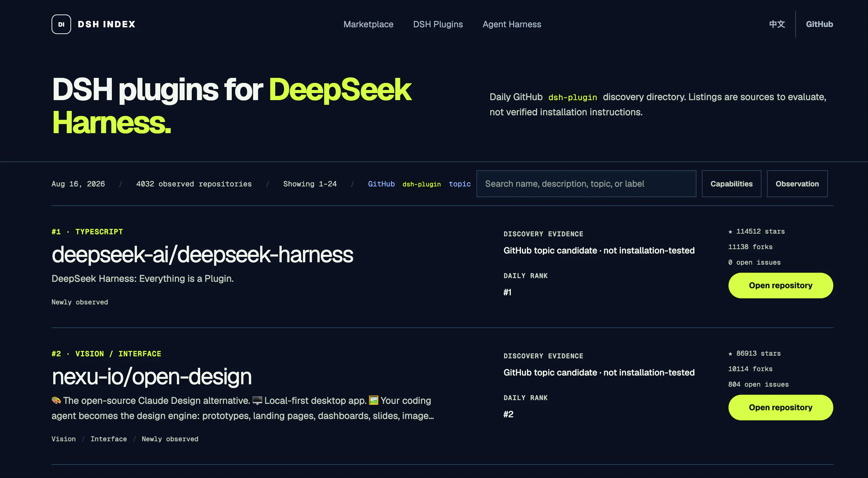Select the '804 open issues' text
This screenshot has height=478, width=868.
pyautogui.click(x=758, y=384)
